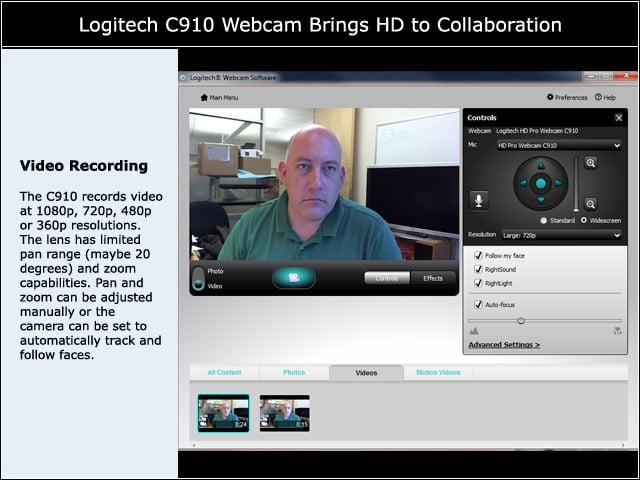Click the Effects button

pos(433,278)
